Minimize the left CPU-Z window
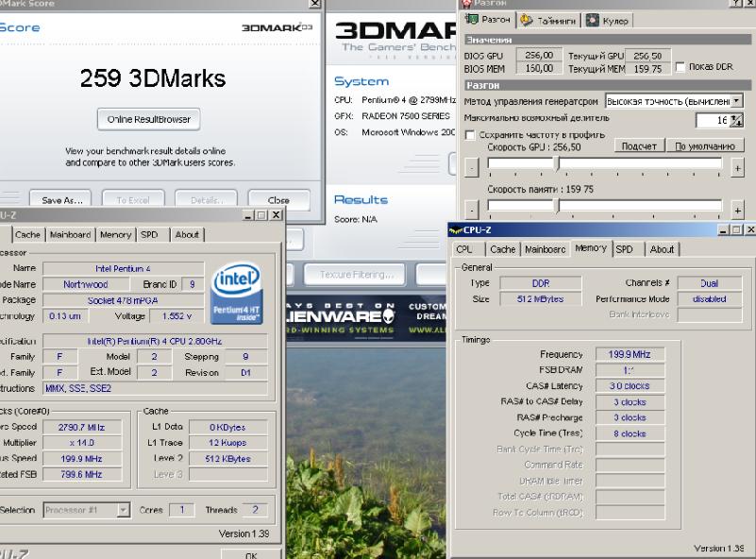This screenshot has height=559, width=756. coord(248,215)
